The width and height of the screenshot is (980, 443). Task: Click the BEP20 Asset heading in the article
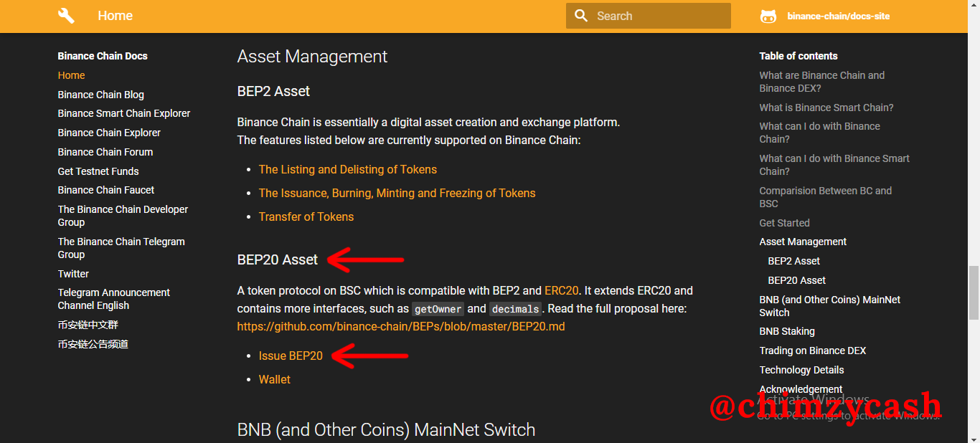coord(278,260)
